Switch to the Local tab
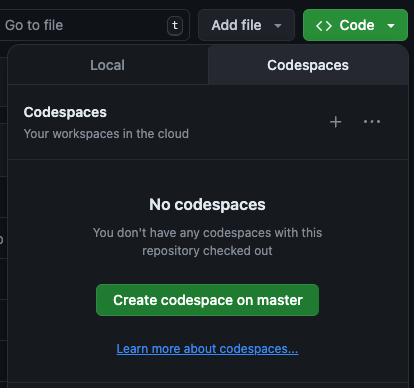Viewport: 414px width, 388px height. [108, 65]
